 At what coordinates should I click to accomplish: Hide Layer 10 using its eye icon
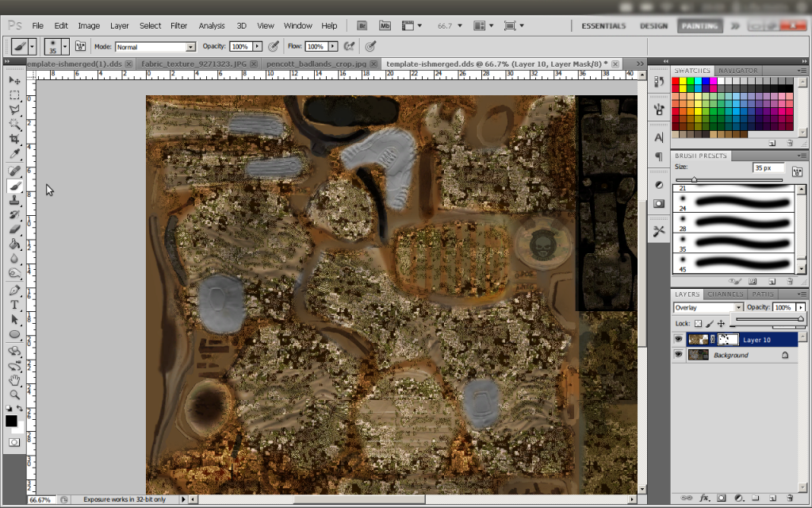678,340
